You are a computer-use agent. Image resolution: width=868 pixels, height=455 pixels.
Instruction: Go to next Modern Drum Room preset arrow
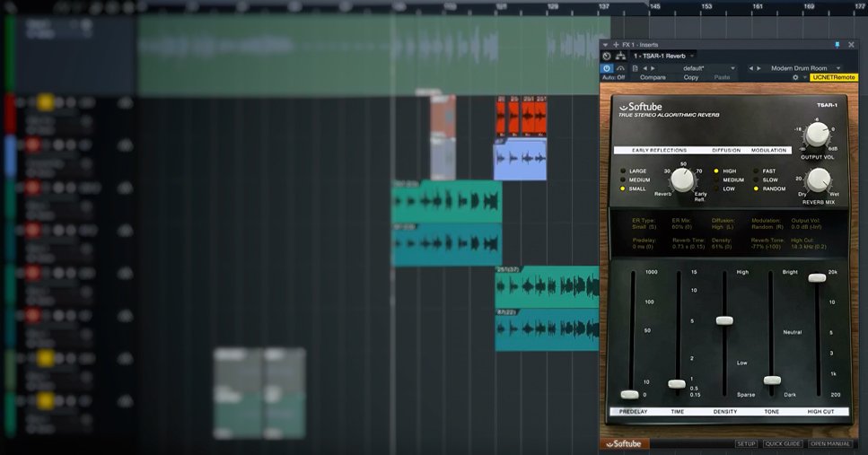[760, 68]
